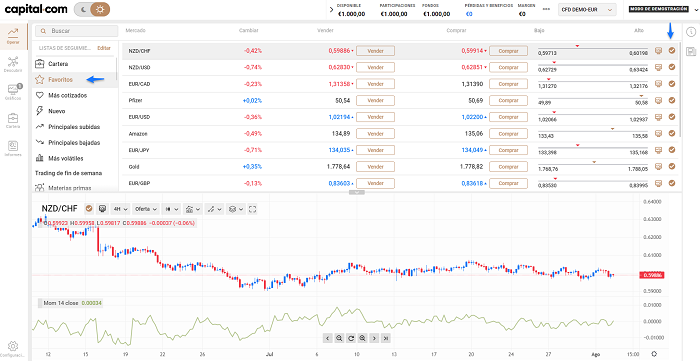The image size is (700, 361).
Task: Toggle favorite checkmark for Gold row
Action: (671, 166)
